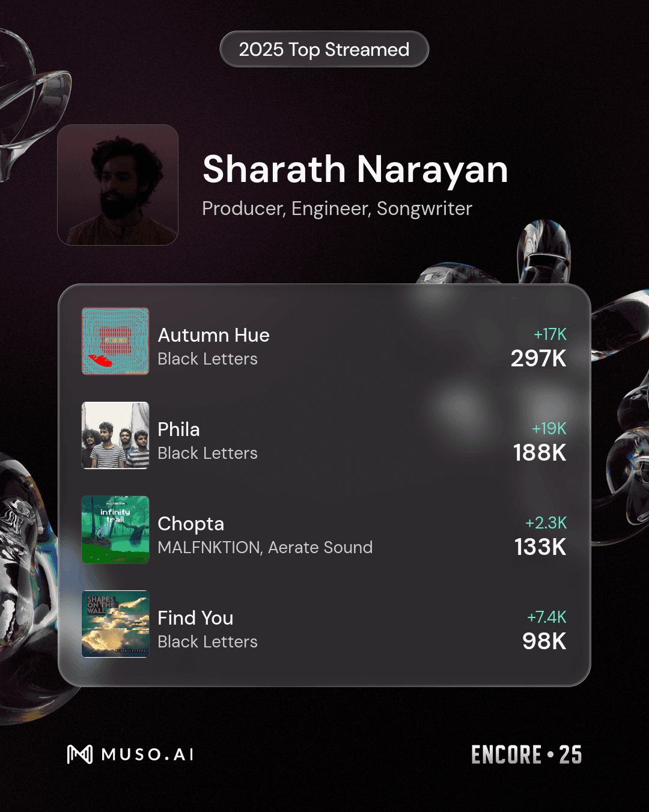This screenshot has width=649, height=812.
Task: Select the Chopta track title
Action: [190, 524]
